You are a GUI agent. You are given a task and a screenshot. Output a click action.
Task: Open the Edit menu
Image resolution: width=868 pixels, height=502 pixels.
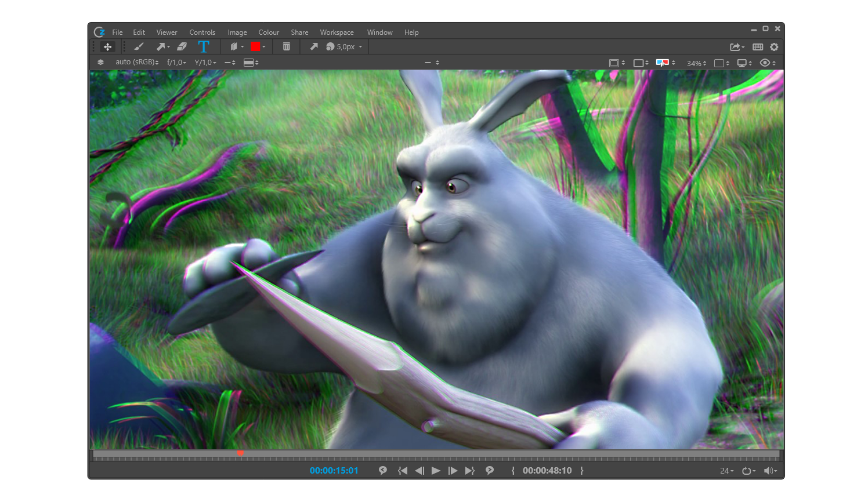[x=139, y=32]
